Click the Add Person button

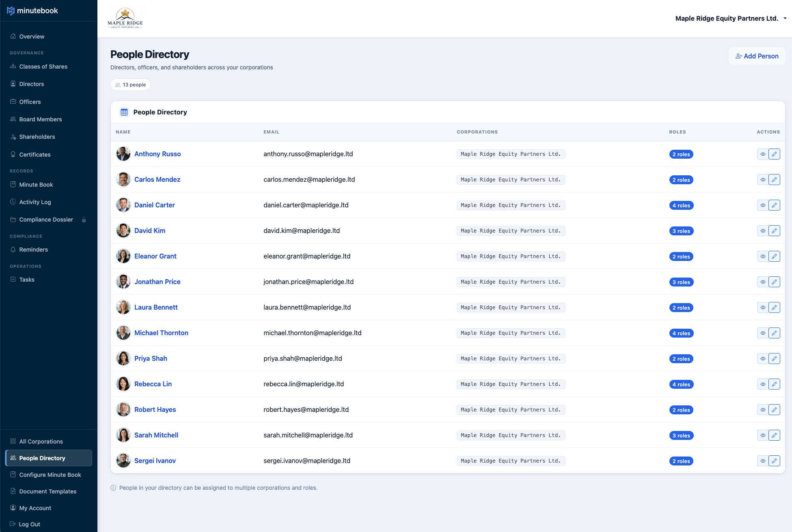[x=757, y=56]
